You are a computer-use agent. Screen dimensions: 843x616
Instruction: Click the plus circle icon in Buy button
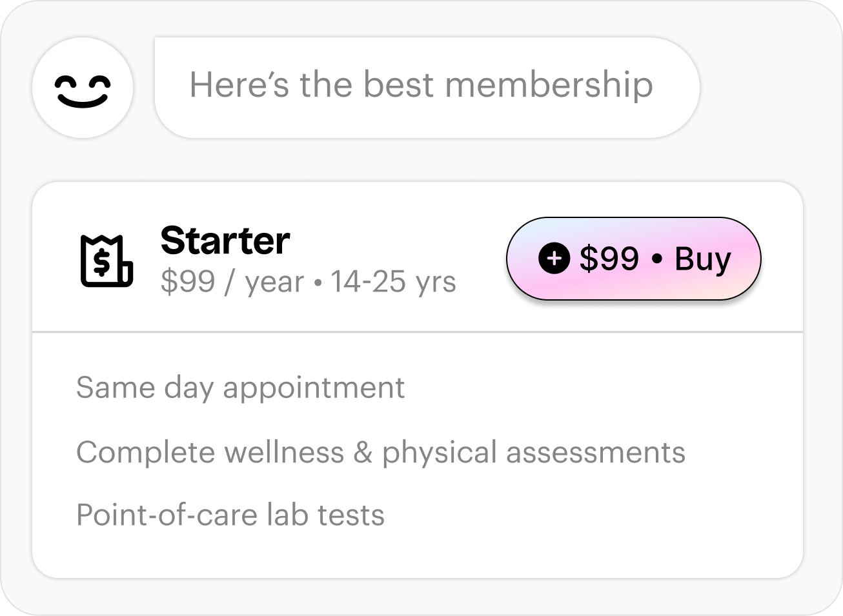[554, 259]
